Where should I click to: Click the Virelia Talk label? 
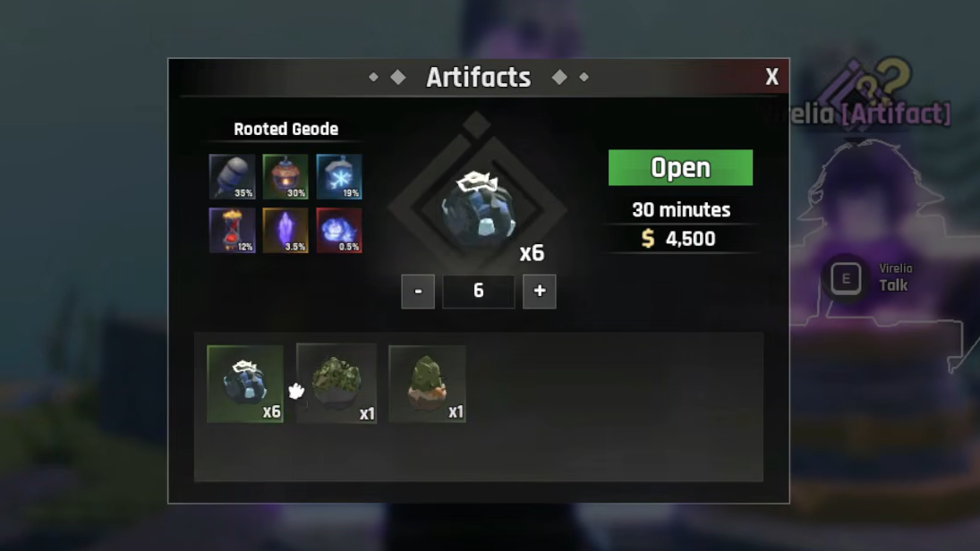click(x=895, y=277)
